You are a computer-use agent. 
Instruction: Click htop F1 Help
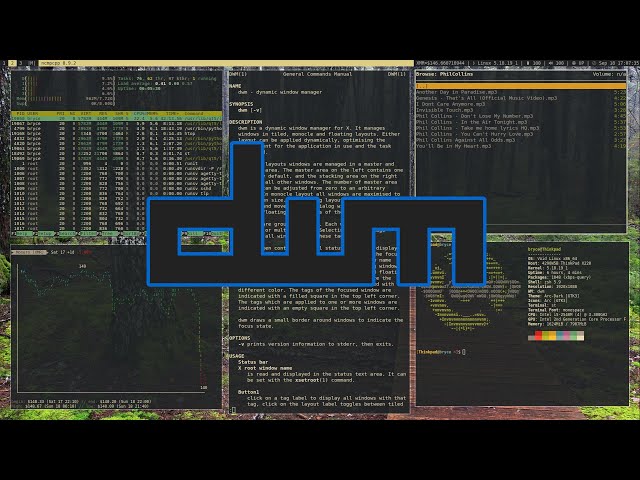(24, 234)
